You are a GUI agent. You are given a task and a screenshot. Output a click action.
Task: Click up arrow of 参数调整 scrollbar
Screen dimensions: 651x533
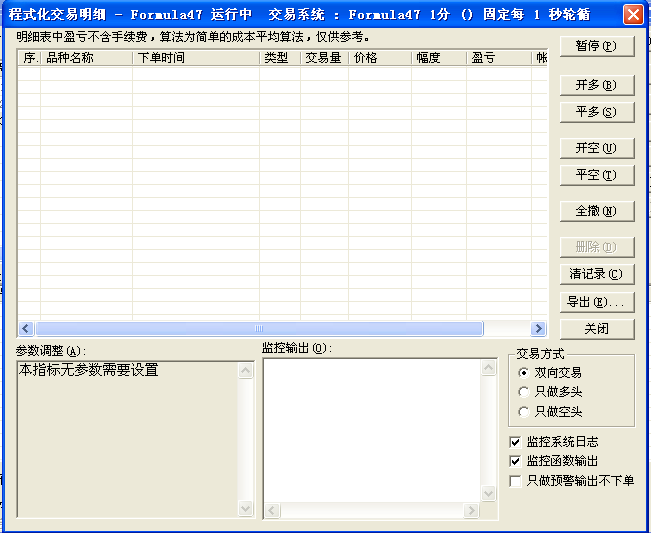pyautogui.click(x=245, y=370)
